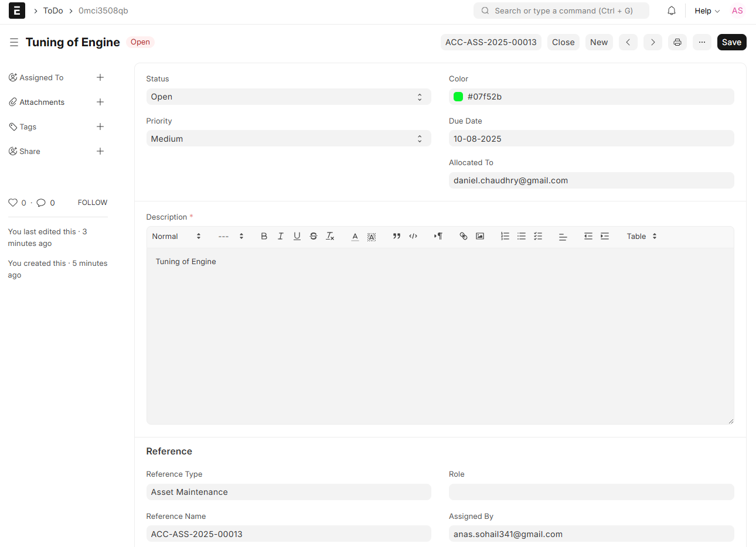This screenshot has width=756, height=547.
Task: Click the print icon
Action: coord(677,42)
